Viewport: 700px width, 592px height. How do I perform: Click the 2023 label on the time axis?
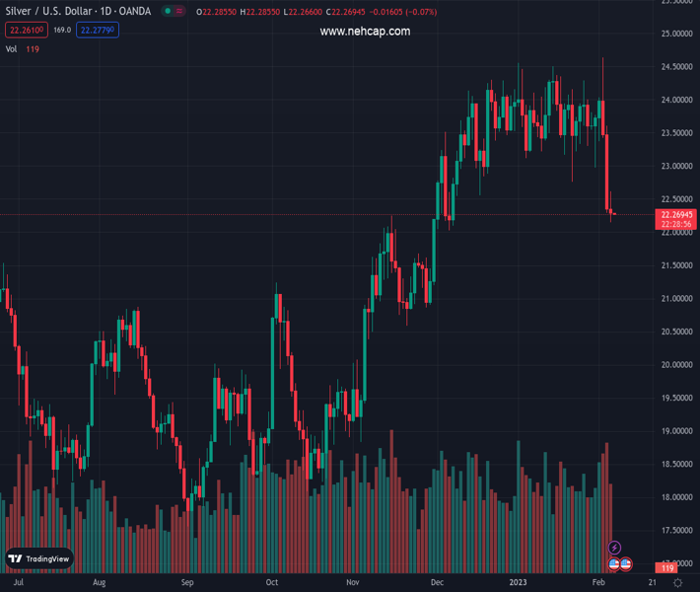[518, 583]
